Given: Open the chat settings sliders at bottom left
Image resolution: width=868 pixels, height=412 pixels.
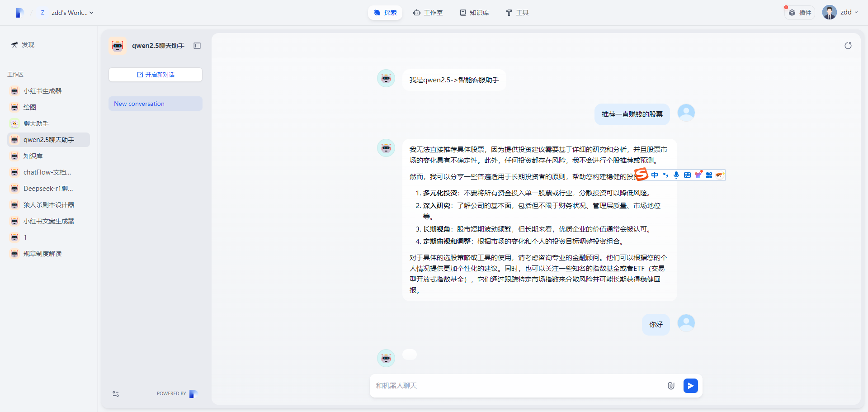Looking at the screenshot, I should (x=116, y=394).
